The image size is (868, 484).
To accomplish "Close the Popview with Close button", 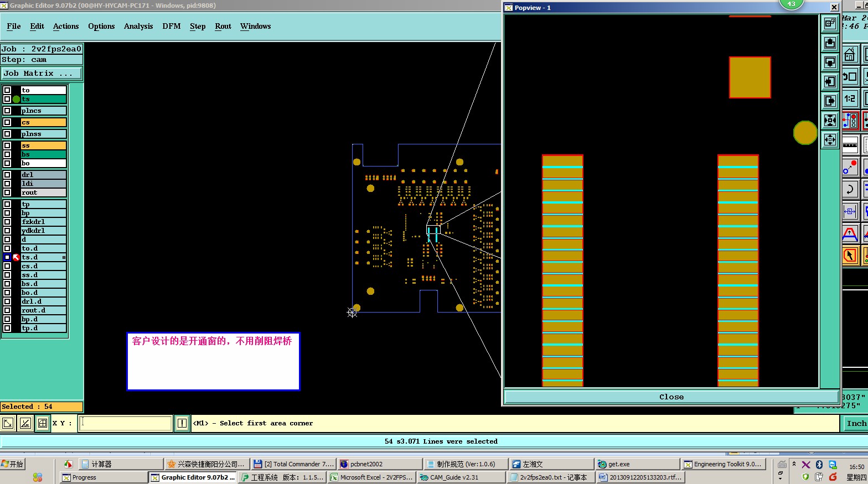I will click(671, 397).
